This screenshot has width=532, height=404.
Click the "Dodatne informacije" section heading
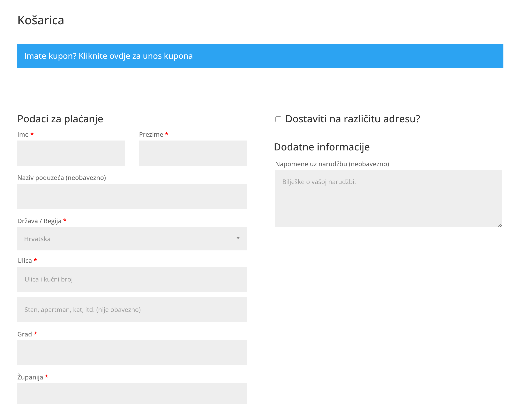point(322,147)
